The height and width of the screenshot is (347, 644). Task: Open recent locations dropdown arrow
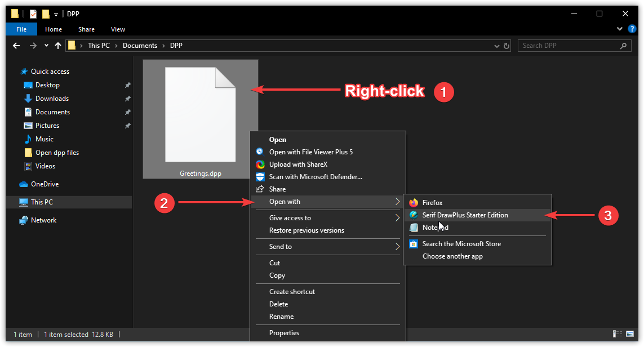pos(46,46)
